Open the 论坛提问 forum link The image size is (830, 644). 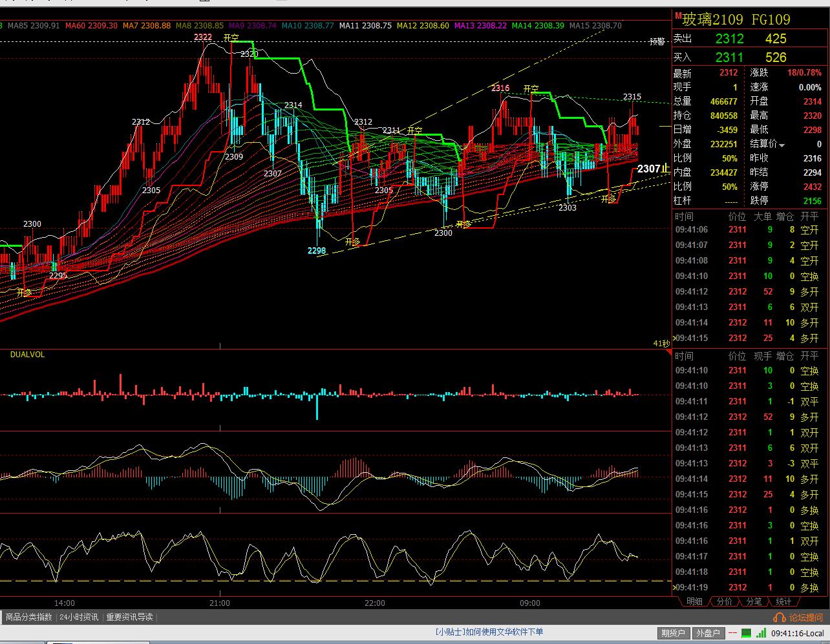pyautogui.click(x=806, y=618)
